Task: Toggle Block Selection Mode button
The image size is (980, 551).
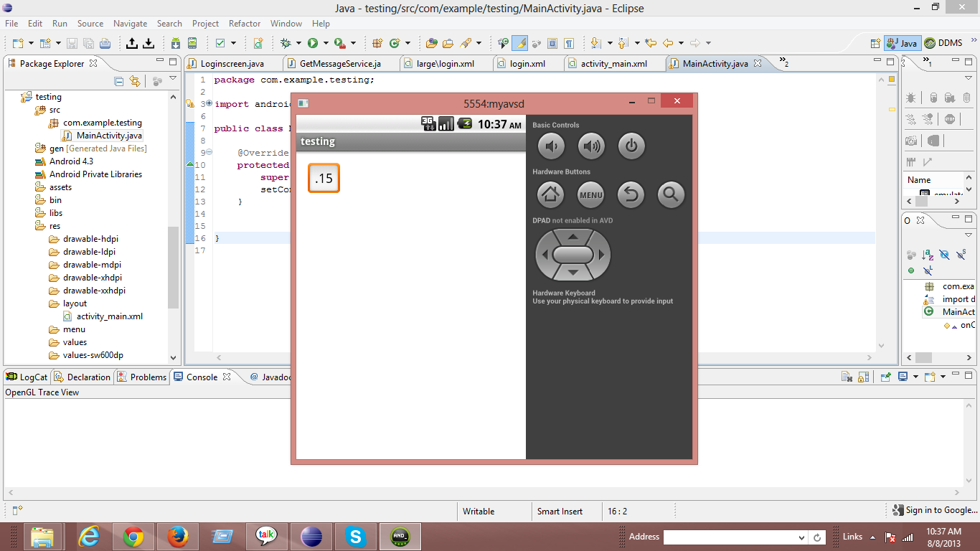Action: [552, 43]
